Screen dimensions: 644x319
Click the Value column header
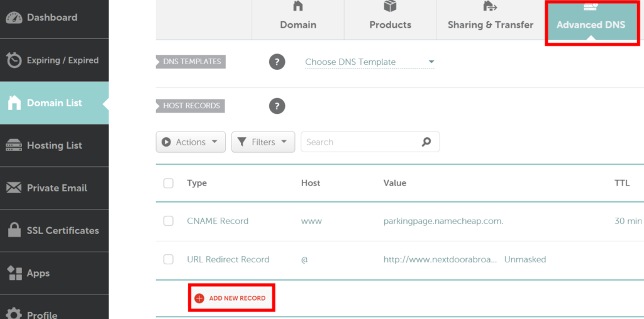click(x=395, y=183)
